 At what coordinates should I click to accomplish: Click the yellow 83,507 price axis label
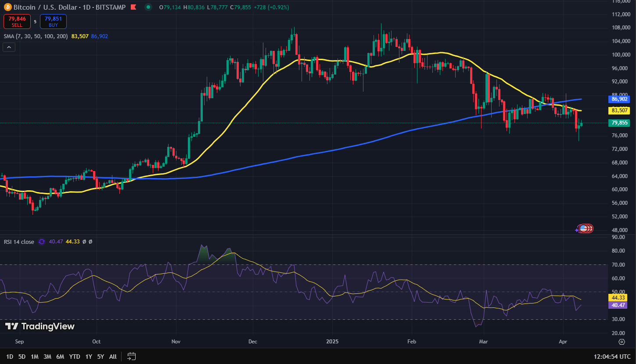[x=618, y=111]
